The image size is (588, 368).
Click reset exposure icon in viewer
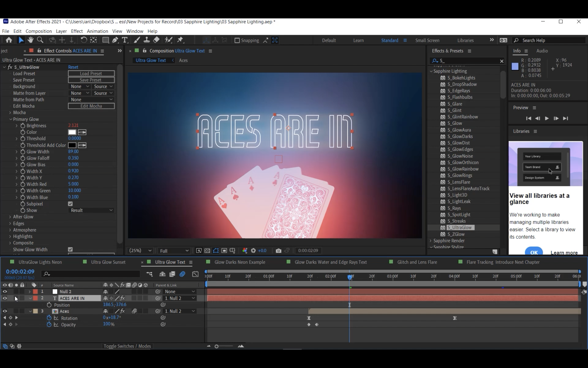[253, 251]
